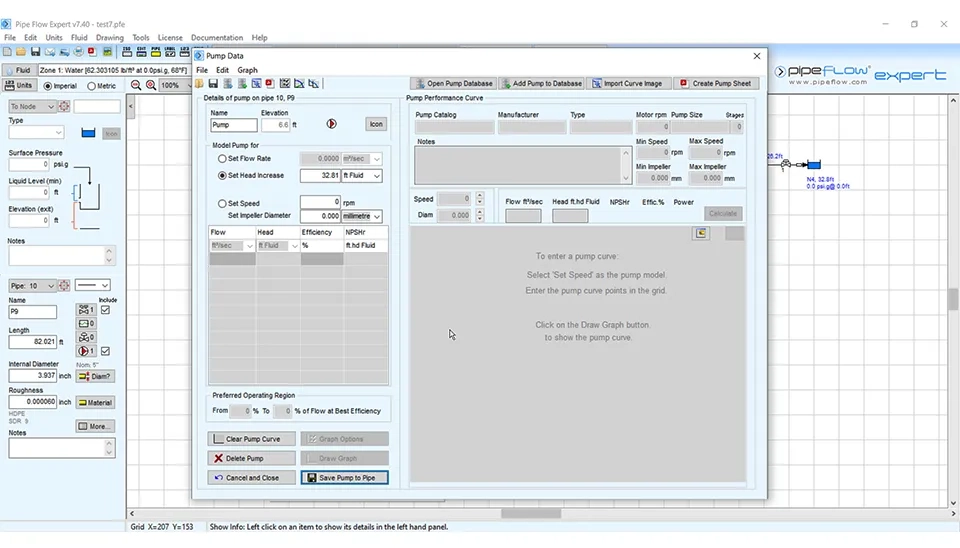Select the Set Speed radio button
This screenshot has width=960, height=548.
pyautogui.click(x=222, y=203)
